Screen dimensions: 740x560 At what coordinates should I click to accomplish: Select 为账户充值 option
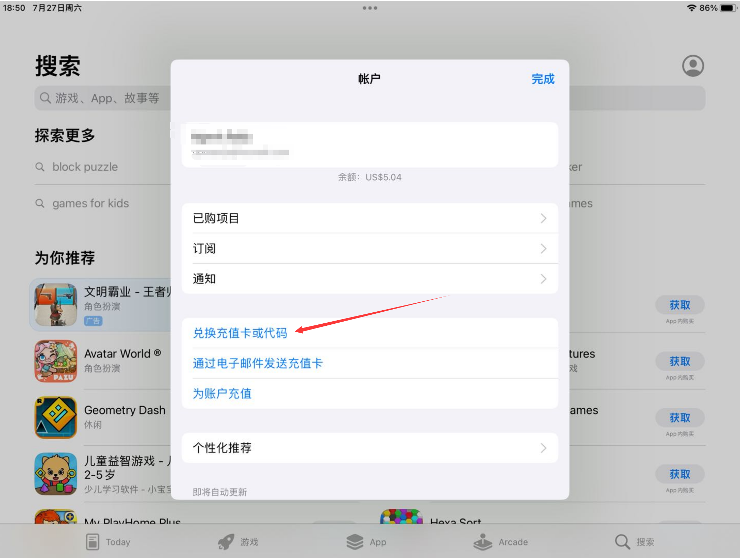coord(222,394)
